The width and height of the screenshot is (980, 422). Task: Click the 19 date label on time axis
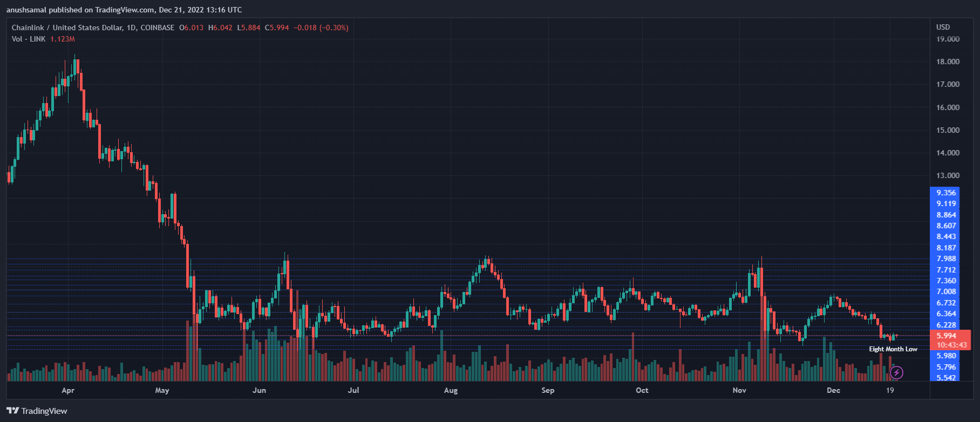pyautogui.click(x=890, y=390)
